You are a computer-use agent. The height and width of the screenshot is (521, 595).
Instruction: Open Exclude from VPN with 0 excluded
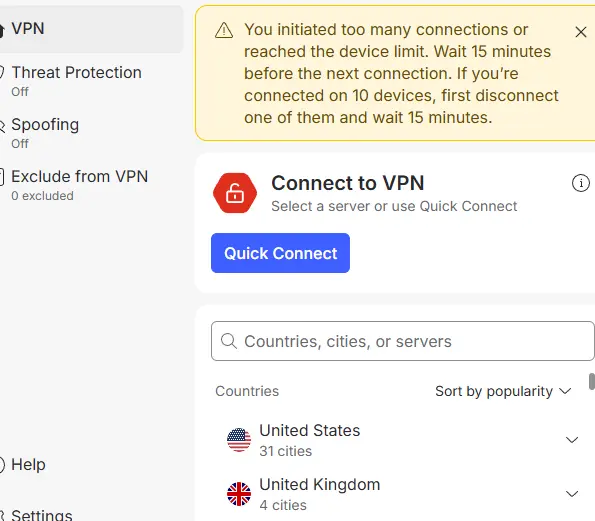(79, 185)
